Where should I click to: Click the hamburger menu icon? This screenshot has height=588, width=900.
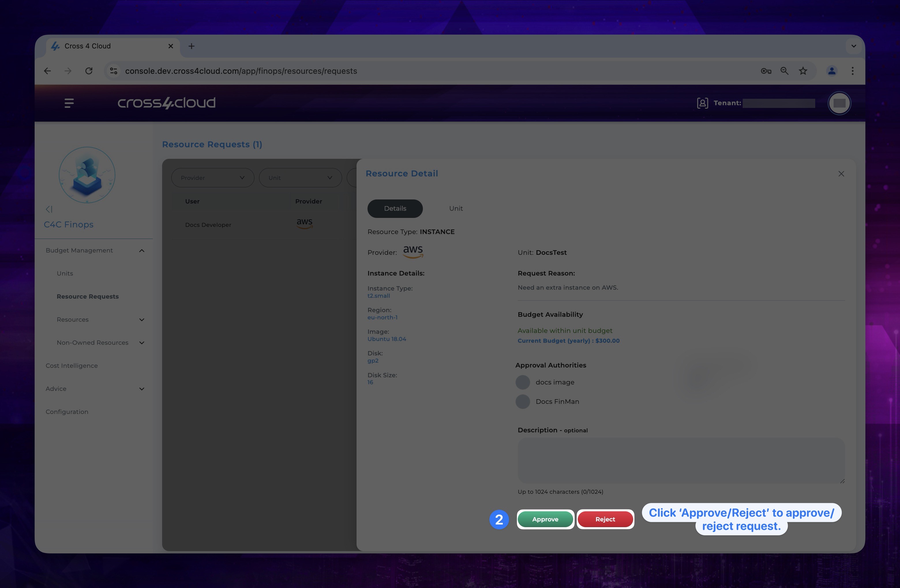pyautogui.click(x=68, y=103)
